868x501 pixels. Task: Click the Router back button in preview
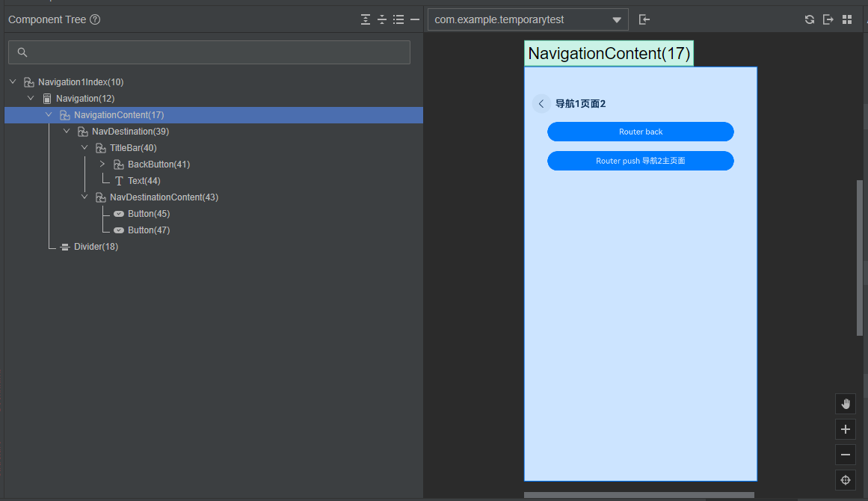(640, 132)
